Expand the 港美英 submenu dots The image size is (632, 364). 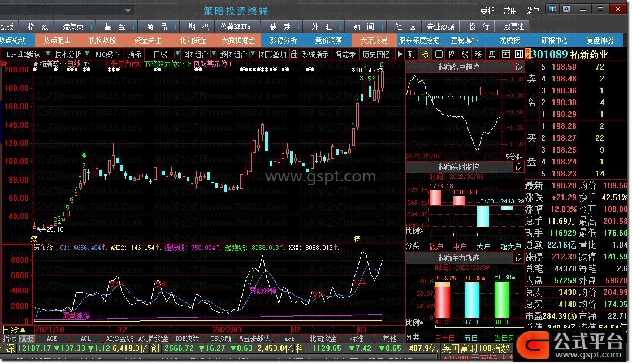92,27
